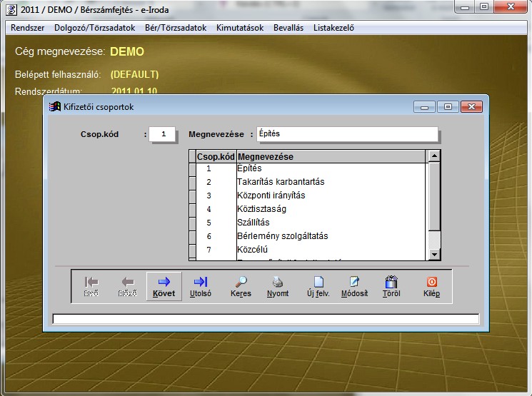The height and width of the screenshot is (396, 532).
Task: Edit record using the Módosít icon
Action: tap(355, 286)
